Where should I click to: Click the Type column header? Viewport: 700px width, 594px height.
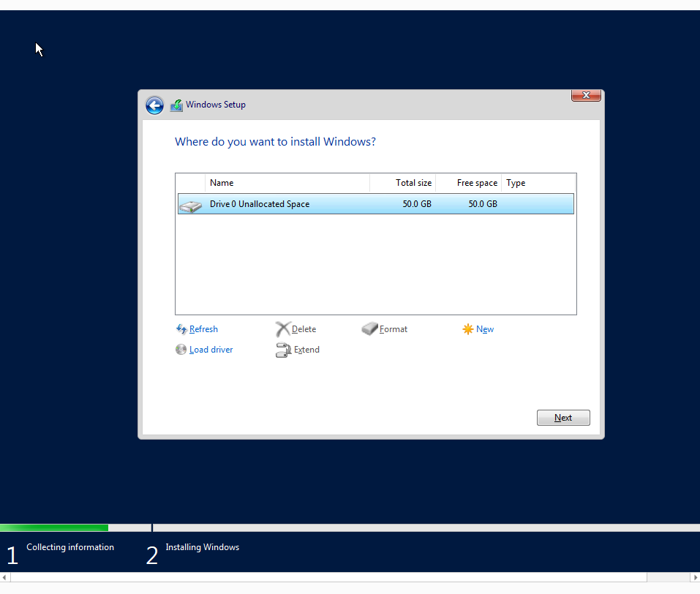pos(538,183)
